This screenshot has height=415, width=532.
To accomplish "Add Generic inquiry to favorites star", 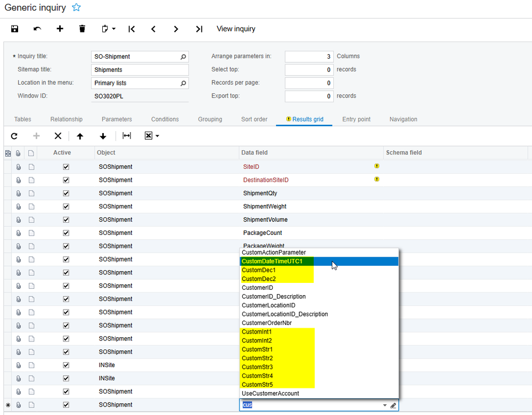I will pyautogui.click(x=76, y=7).
